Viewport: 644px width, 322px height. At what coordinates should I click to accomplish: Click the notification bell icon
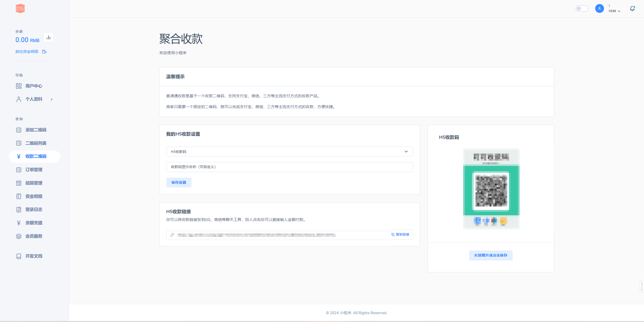632,9
